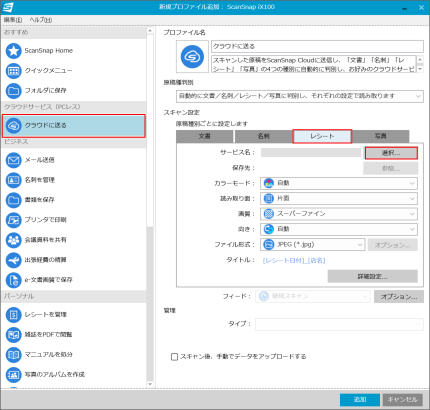The width and height of the screenshot is (430, 410).
Task: Click the orientation rotate icon
Action: click(268, 229)
